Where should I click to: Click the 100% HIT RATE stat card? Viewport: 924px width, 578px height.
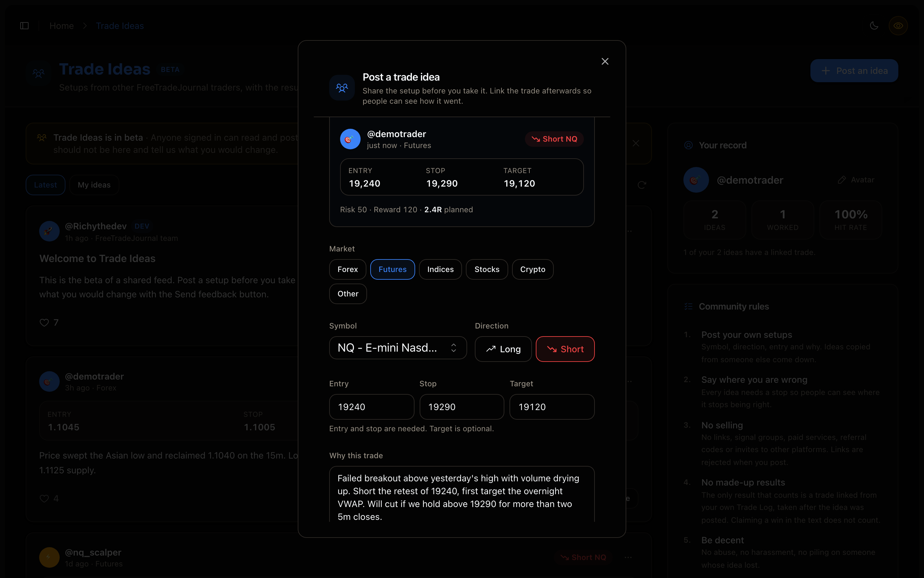click(x=851, y=220)
